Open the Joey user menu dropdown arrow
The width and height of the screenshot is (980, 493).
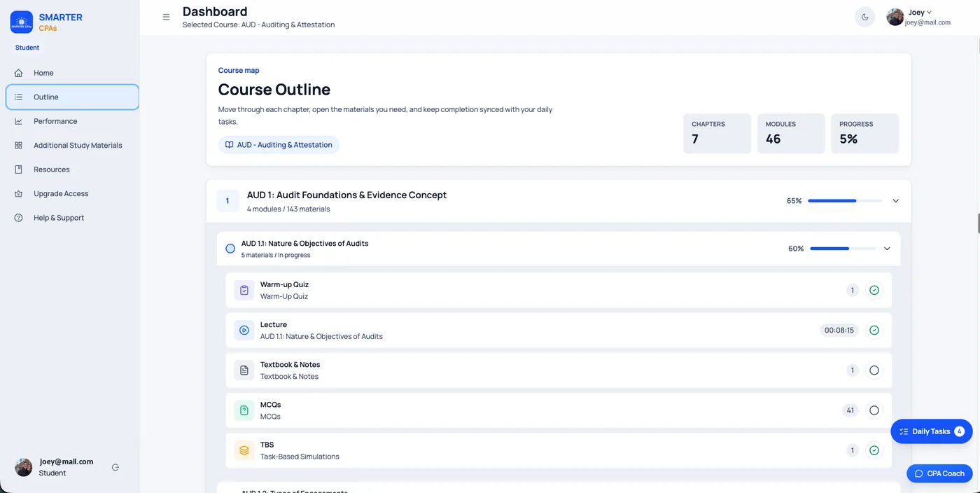[930, 13]
